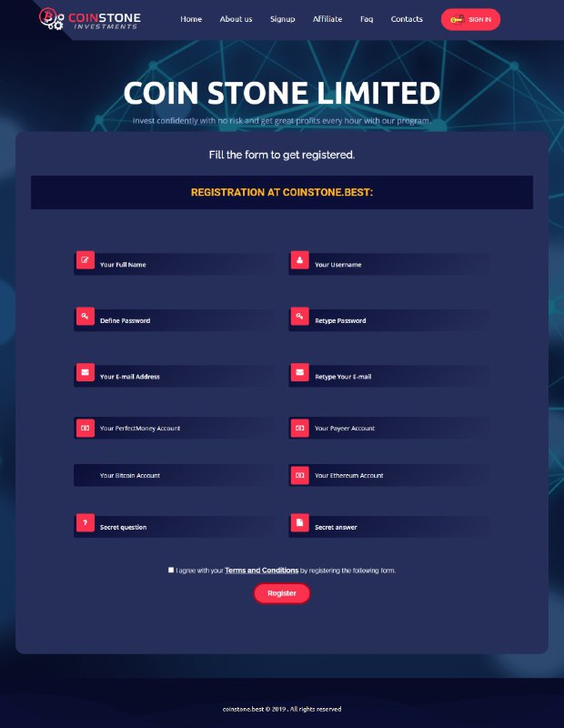The image size is (564, 728).
Task: Click the money icon beside Your PerfectMoney Account
Action: point(85,428)
